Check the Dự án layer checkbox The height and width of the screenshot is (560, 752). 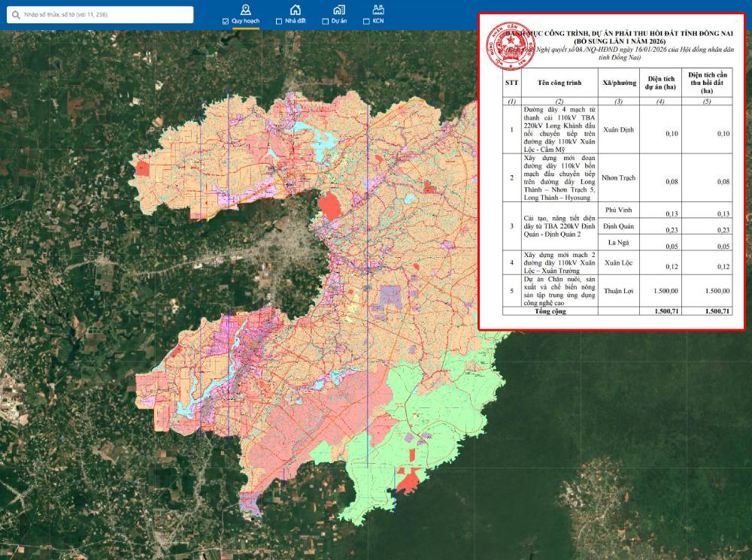coord(326,21)
